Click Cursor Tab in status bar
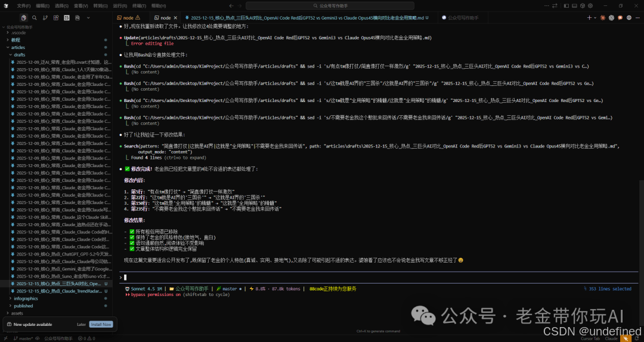Screen dimensions: 644x342 tap(590, 338)
